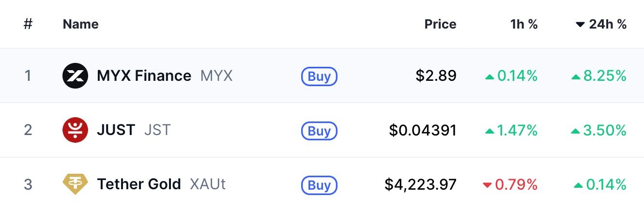Open the Tether Gold name link
This screenshot has width=644, height=211.
click(x=139, y=184)
